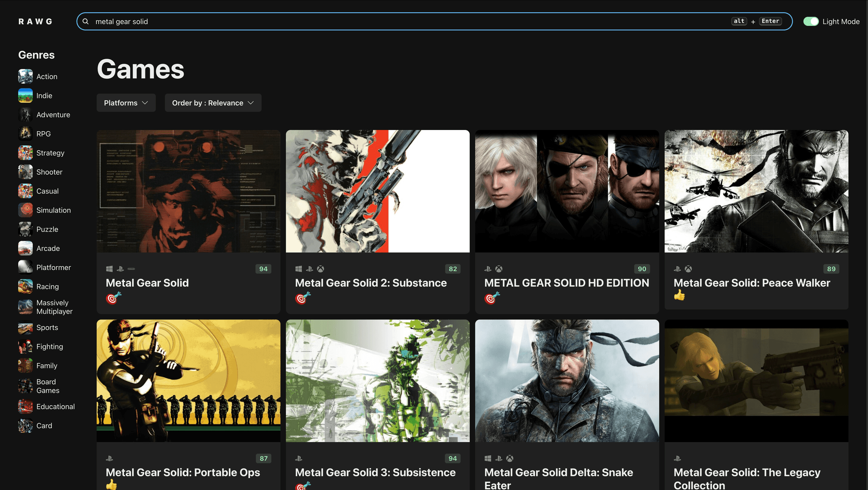
Task: Open the Delta: Snake Eater cover image
Action: pyautogui.click(x=567, y=381)
